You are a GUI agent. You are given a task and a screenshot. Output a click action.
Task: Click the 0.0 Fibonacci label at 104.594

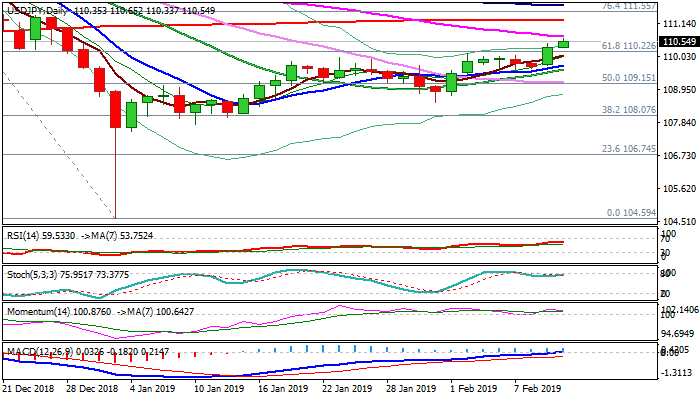click(632, 212)
